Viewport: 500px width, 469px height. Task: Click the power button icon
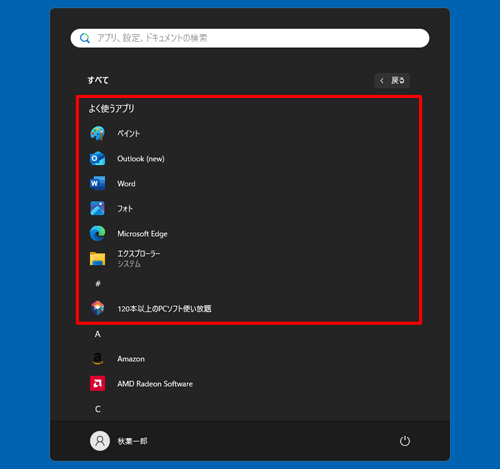pyautogui.click(x=405, y=441)
